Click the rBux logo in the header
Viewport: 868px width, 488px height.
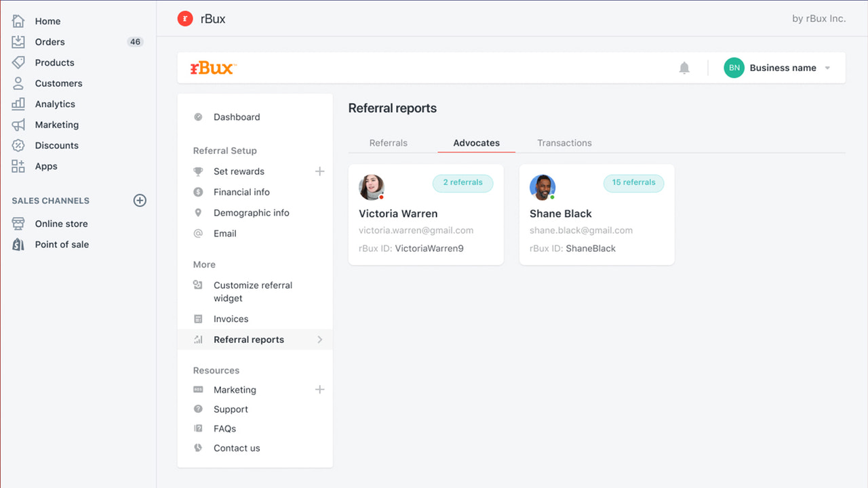coord(212,67)
